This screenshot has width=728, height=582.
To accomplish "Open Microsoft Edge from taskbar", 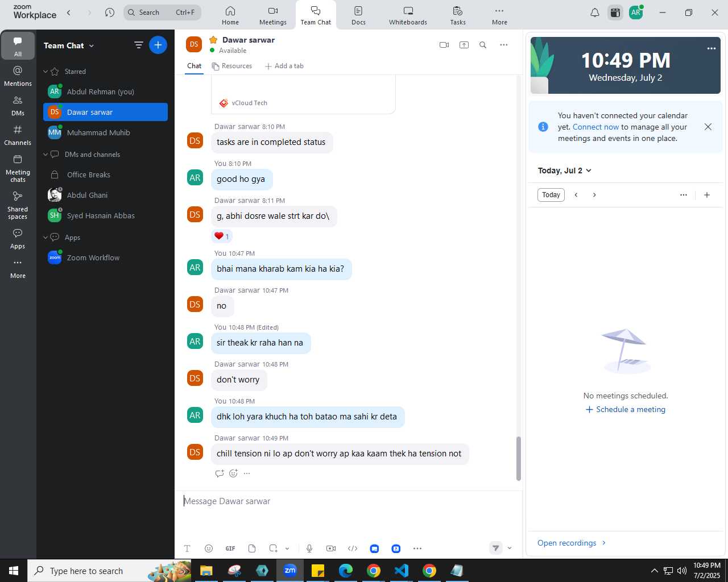I will tap(346, 571).
